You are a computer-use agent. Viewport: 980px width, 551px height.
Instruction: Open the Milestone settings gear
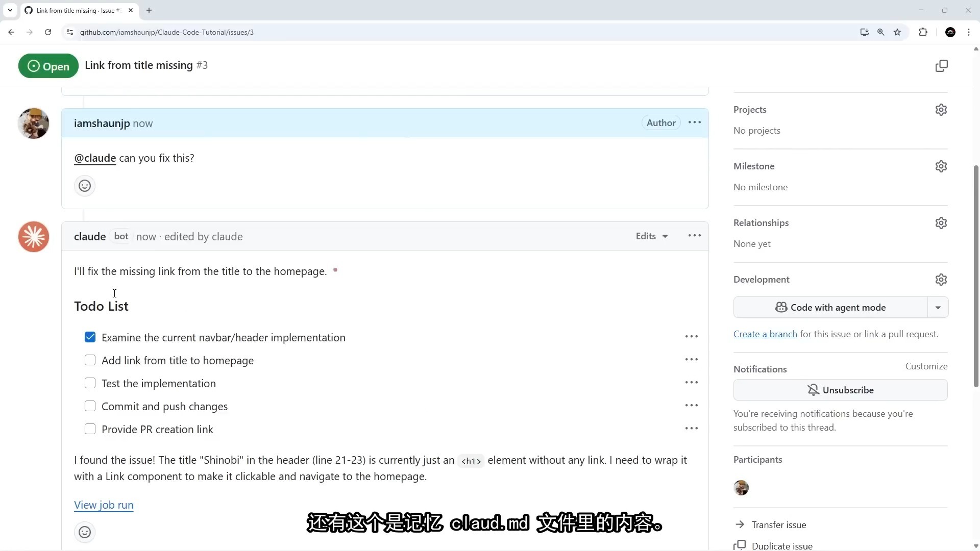[941, 166]
